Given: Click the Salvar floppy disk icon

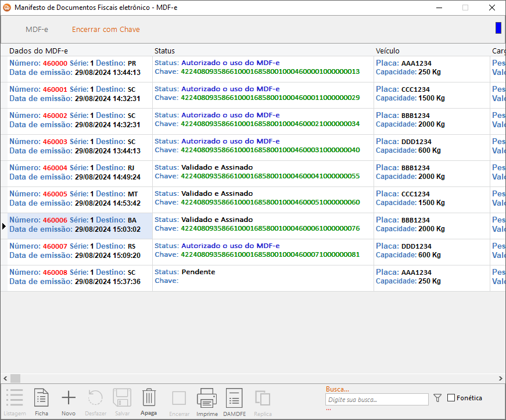Looking at the screenshot, I should (122, 399).
